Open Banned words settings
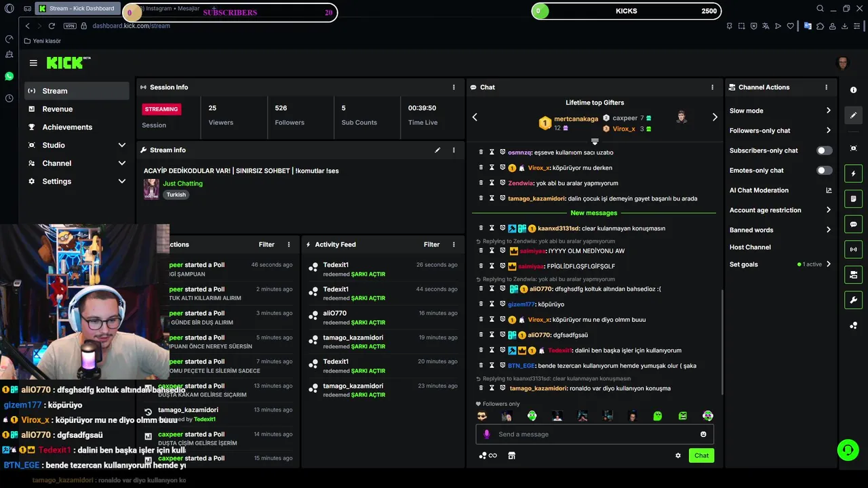The height and width of the screenshot is (488, 868). coord(780,230)
